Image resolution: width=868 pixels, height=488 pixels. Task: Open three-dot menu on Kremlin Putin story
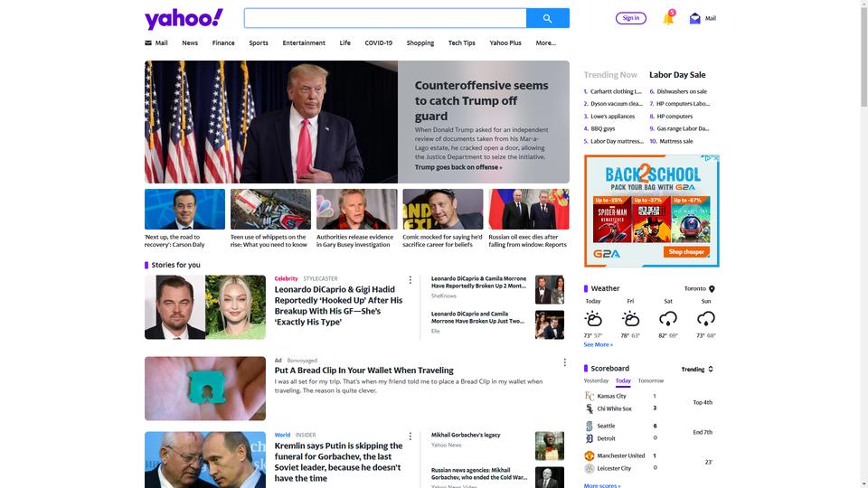click(410, 436)
